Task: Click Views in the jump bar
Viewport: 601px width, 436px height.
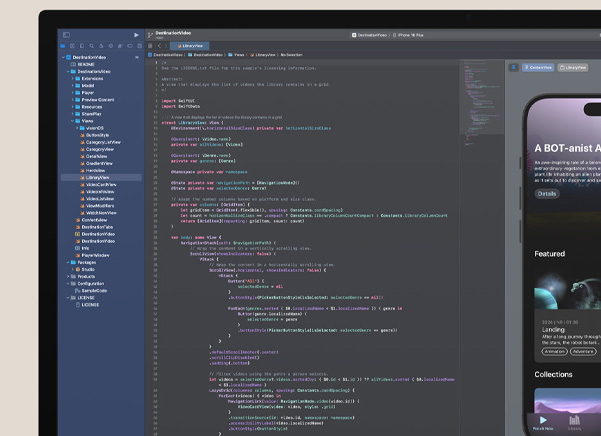Action: tap(236, 55)
